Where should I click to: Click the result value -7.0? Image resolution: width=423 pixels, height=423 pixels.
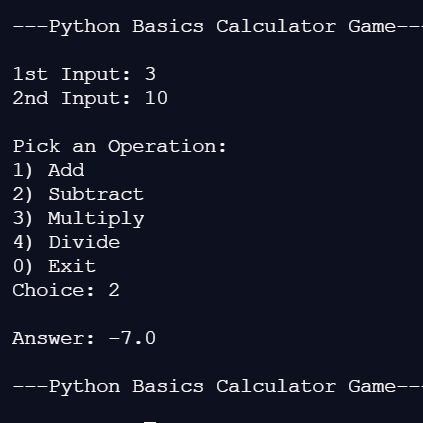tap(132, 338)
